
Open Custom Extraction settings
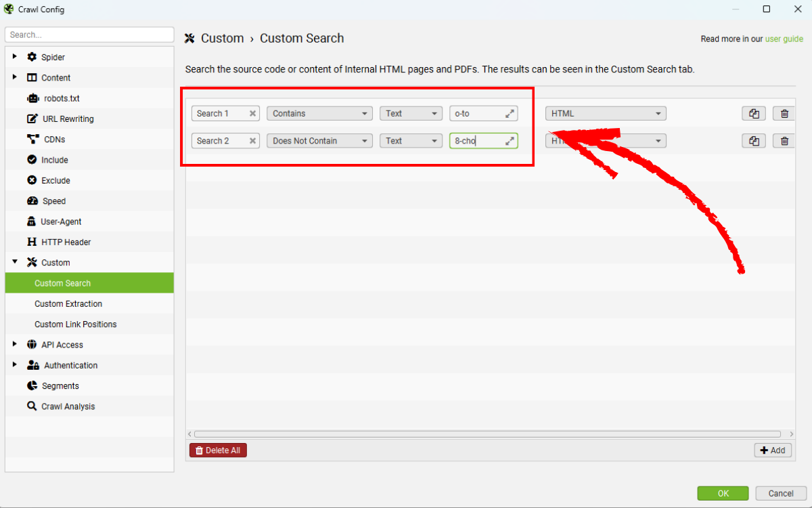(68, 303)
